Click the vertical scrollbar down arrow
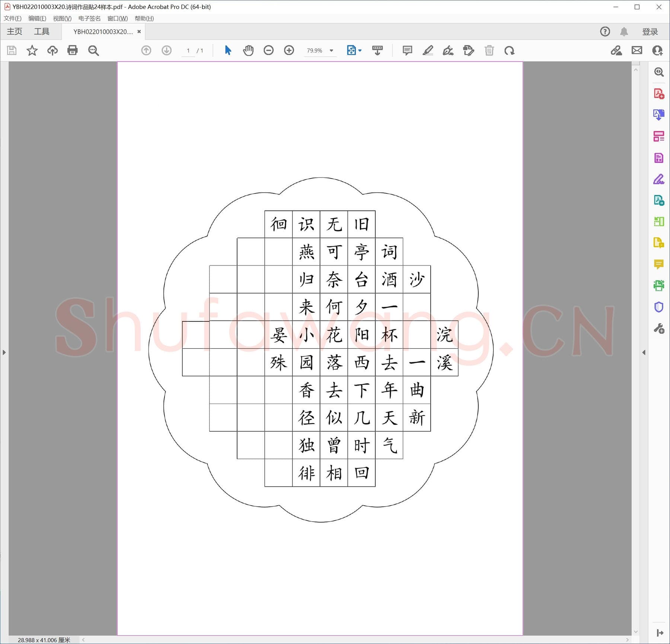Screen dimensions: 670x644 [636, 632]
